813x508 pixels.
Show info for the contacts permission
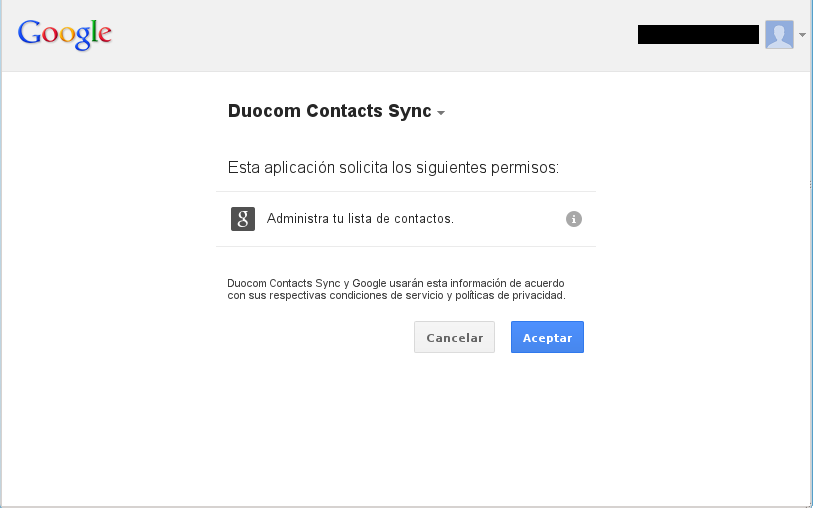pyautogui.click(x=574, y=219)
